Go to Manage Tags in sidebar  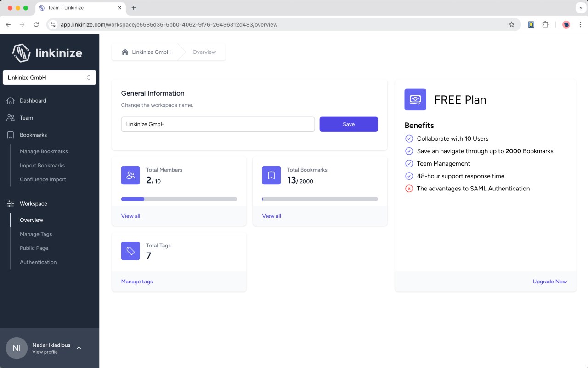tap(36, 234)
